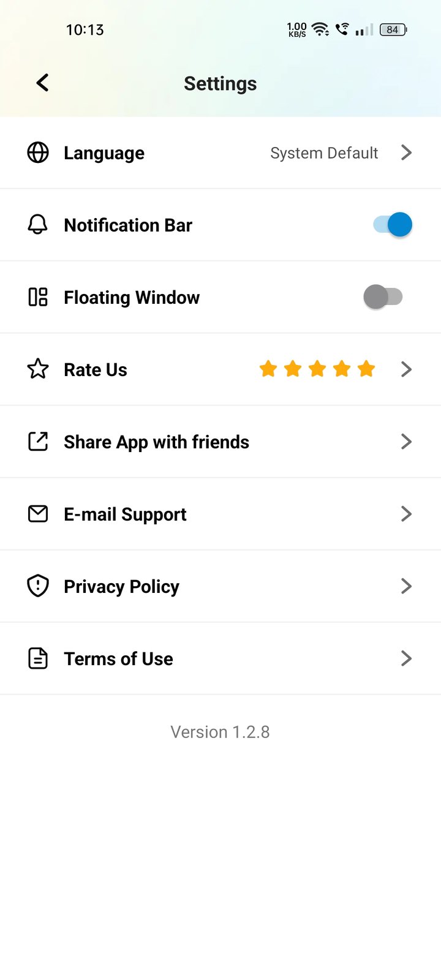Open Share App with friends
The height and width of the screenshot is (980, 441).
coord(156,442)
